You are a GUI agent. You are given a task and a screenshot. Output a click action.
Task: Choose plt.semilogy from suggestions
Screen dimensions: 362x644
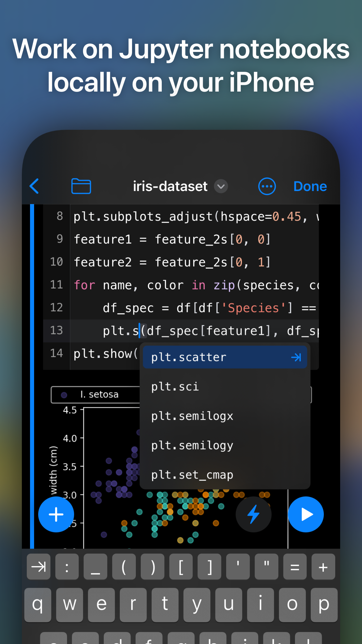click(225, 446)
